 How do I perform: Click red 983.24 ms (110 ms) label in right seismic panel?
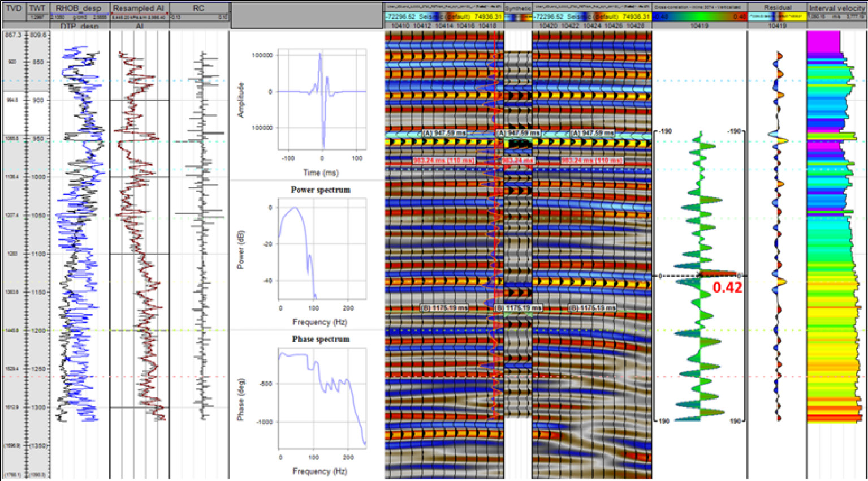tap(591, 161)
